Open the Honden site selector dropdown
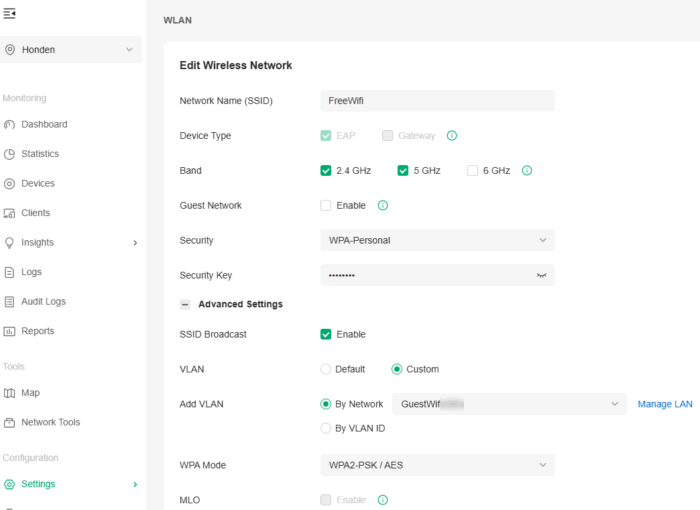Screen dimensions: 700x510 pyautogui.click(x=70, y=50)
